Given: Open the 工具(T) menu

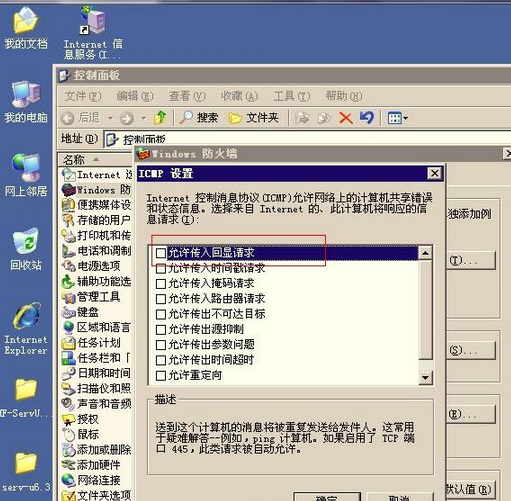Looking at the screenshot, I should click(292, 96).
